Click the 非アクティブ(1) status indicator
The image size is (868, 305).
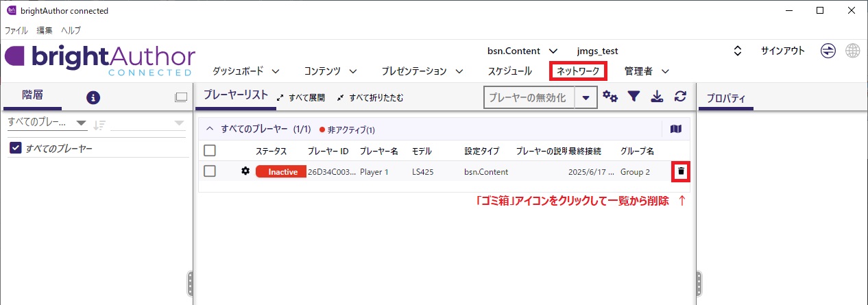tap(347, 130)
